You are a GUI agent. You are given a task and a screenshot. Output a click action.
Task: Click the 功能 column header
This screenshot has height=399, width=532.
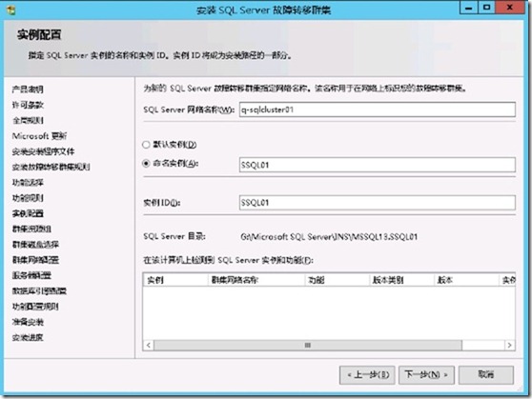[x=337, y=280]
